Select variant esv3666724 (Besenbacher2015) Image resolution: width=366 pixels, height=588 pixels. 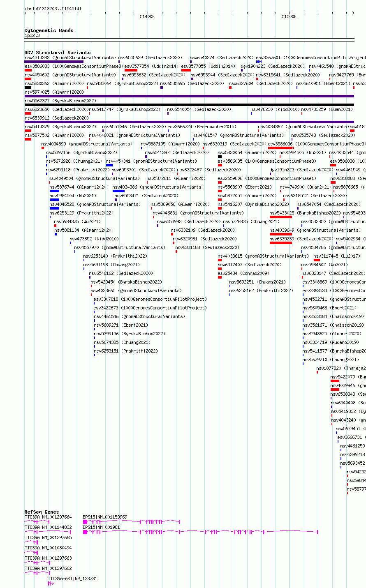(202, 127)
